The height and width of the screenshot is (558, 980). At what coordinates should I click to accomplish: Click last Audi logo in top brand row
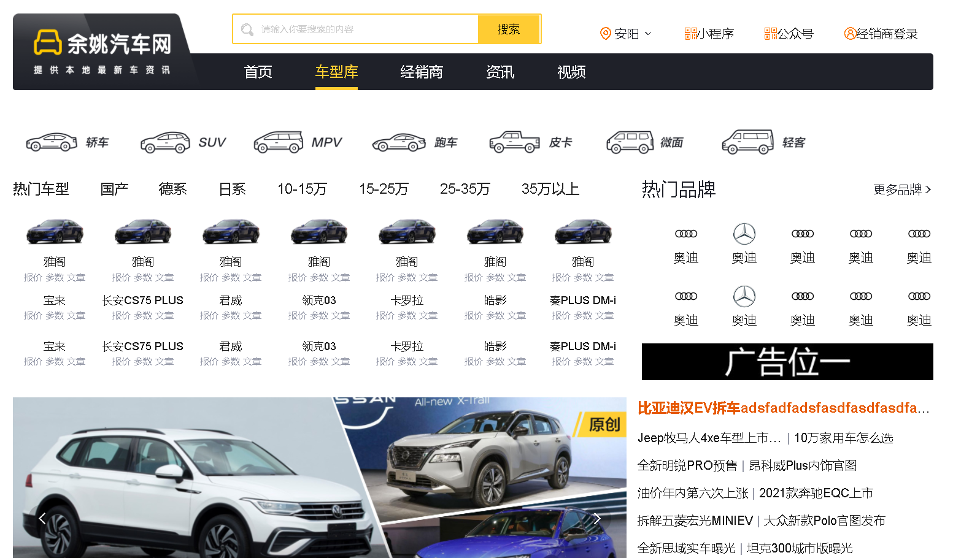919,234
